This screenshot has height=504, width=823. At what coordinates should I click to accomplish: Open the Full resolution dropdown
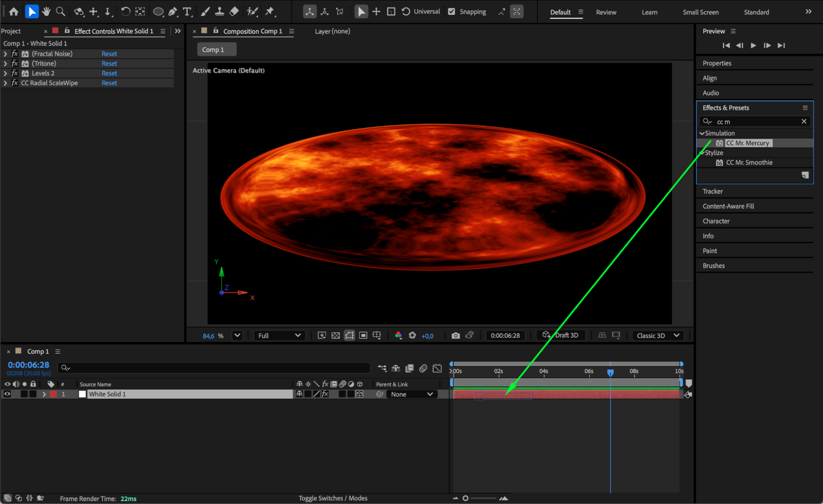click(279, 336)
